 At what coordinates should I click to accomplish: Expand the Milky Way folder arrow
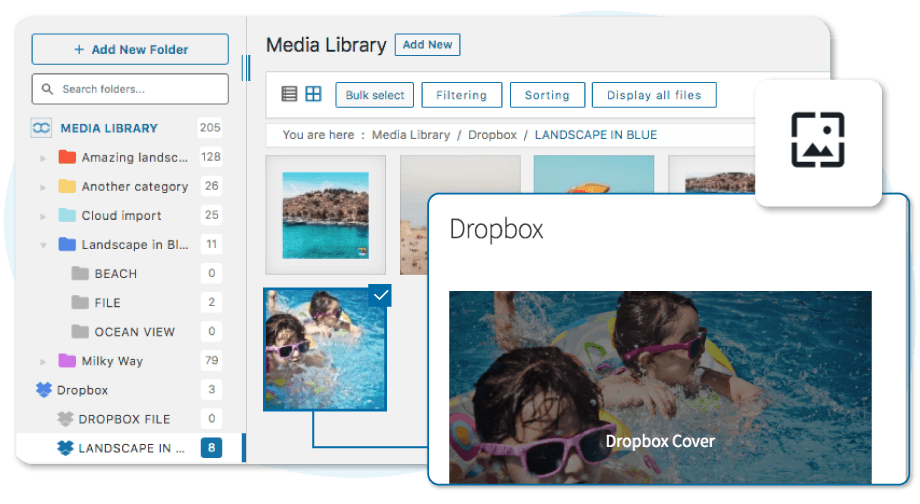point(43,361)
